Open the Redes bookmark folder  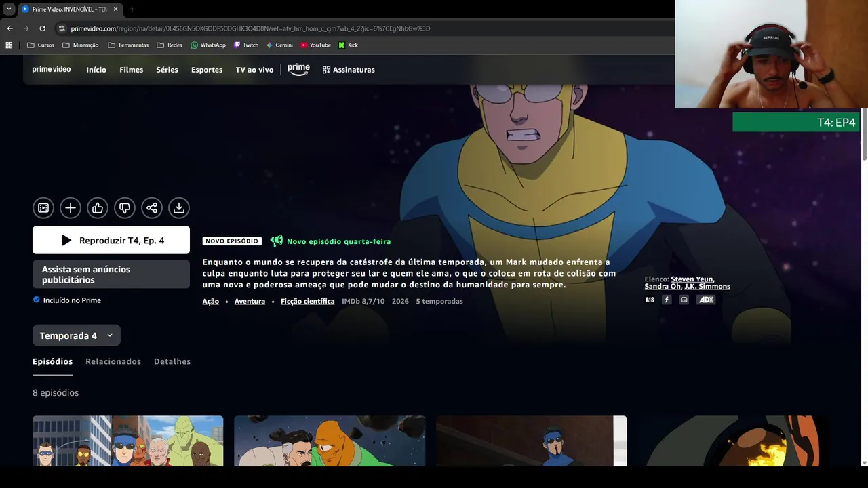click(170, 45)
